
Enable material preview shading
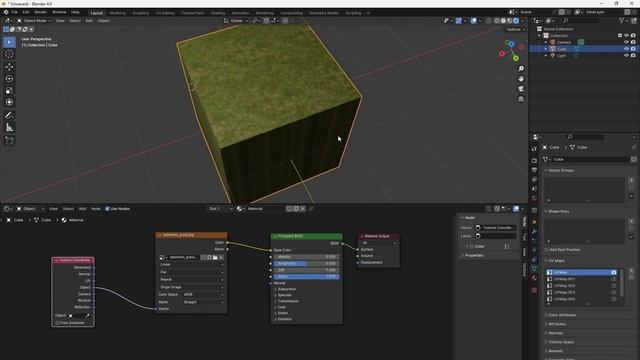[510, 20]
